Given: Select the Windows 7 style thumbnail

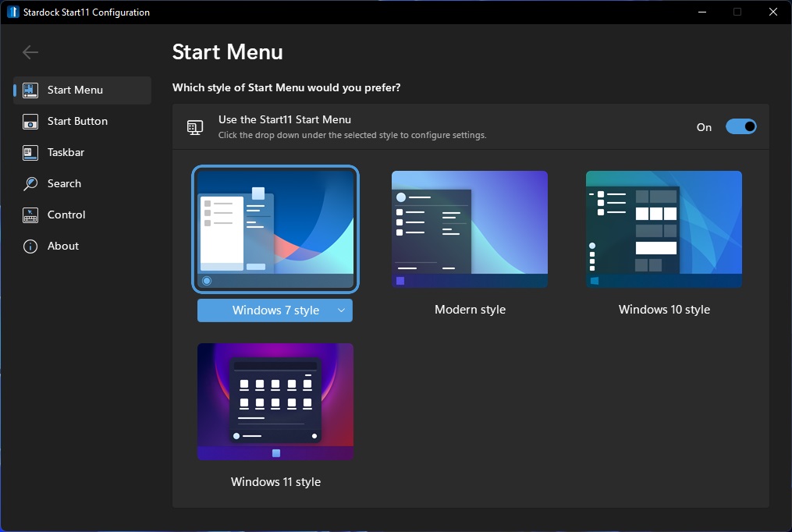Looking at the screenshot, I should (x=275, y=229).
